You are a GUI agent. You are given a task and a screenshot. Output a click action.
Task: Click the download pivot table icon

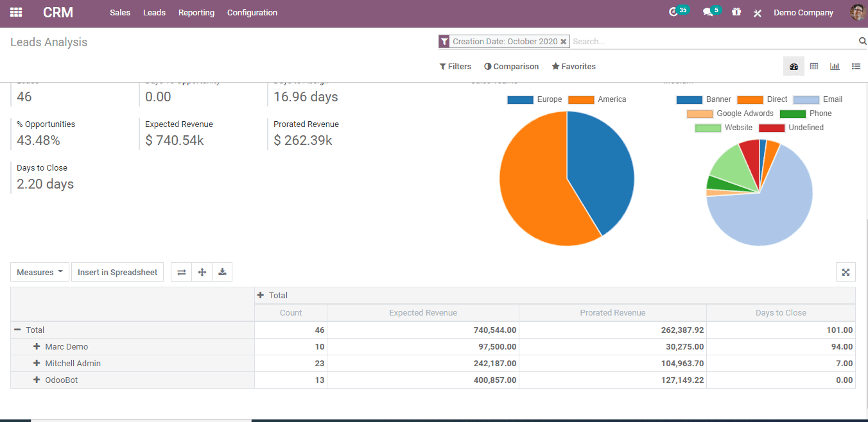222,272
